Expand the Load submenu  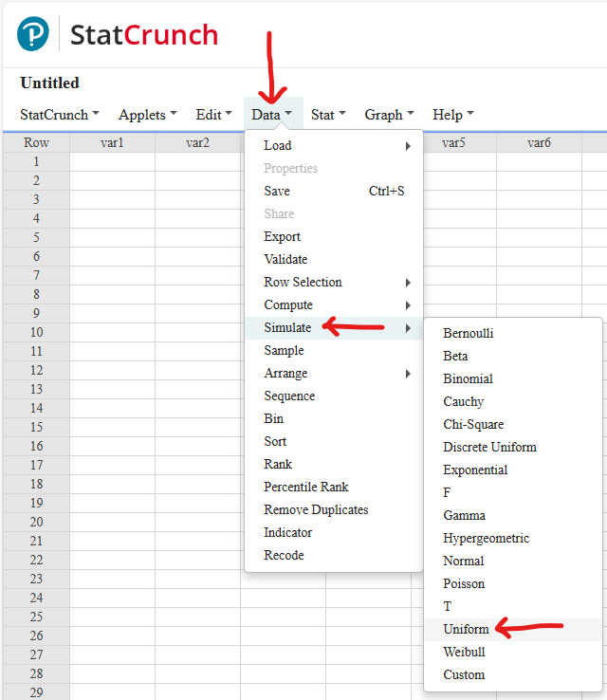pyautogui.click(x=334, y=145)
